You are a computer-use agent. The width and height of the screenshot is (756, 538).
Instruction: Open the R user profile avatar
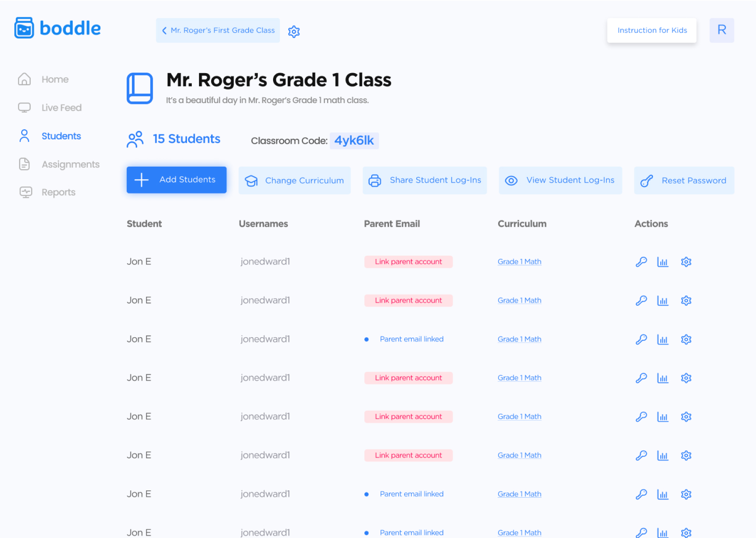[721, 30]
